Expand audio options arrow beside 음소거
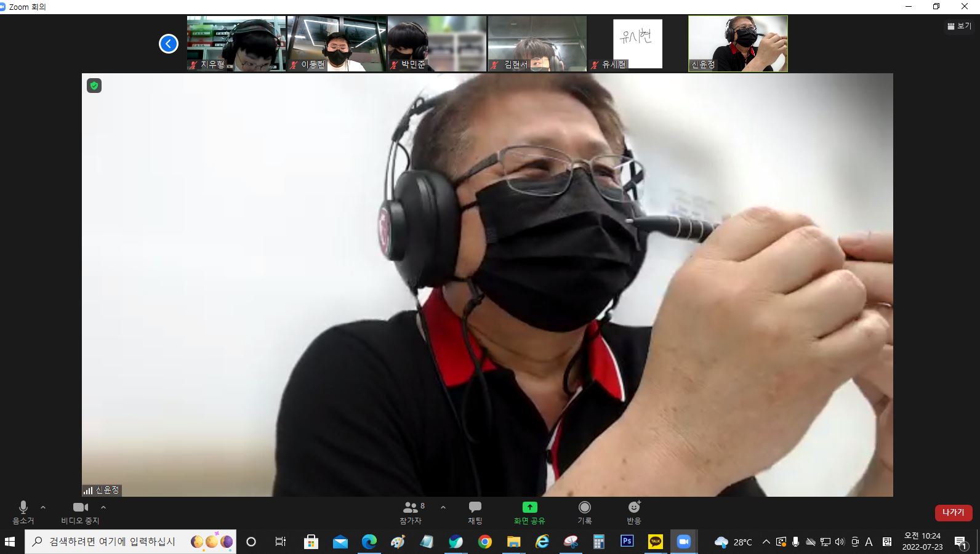Screen dimensions: 980x554 tap(43, 507)
